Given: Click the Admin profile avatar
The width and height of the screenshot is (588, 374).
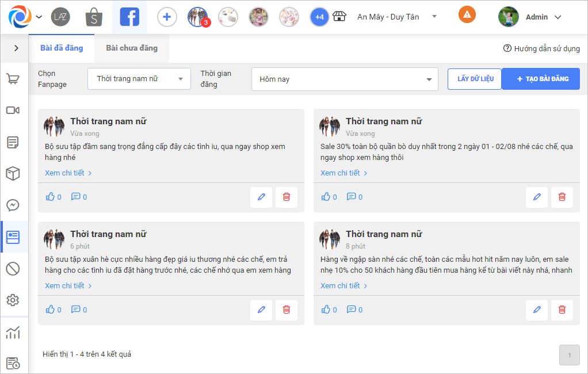Looking at the screenshot, I should click(508, 17).
